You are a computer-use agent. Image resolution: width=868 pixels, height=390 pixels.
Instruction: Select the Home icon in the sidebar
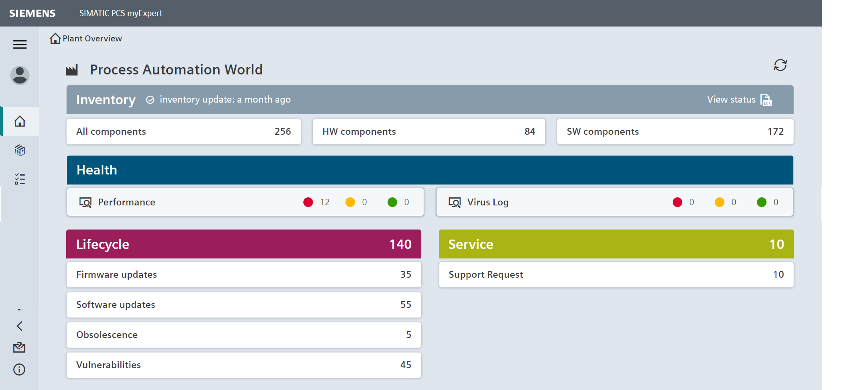tap(20, 121)
